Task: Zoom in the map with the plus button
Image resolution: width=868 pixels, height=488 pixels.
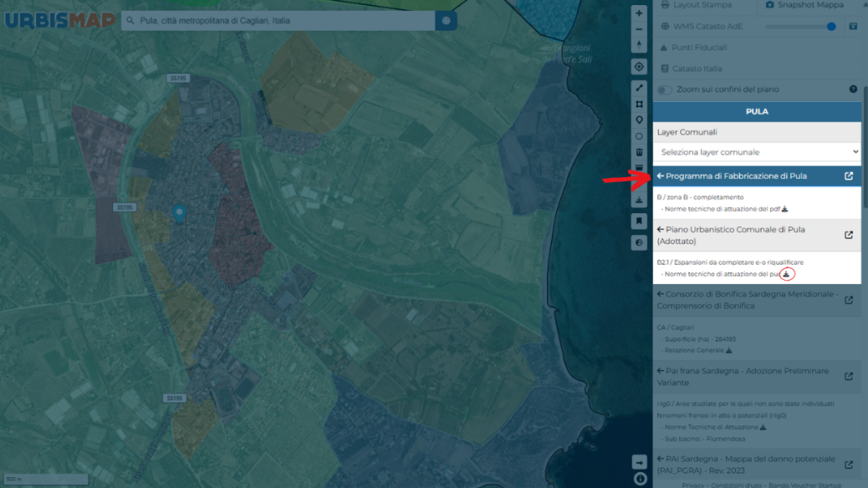Action: [639, 13]
